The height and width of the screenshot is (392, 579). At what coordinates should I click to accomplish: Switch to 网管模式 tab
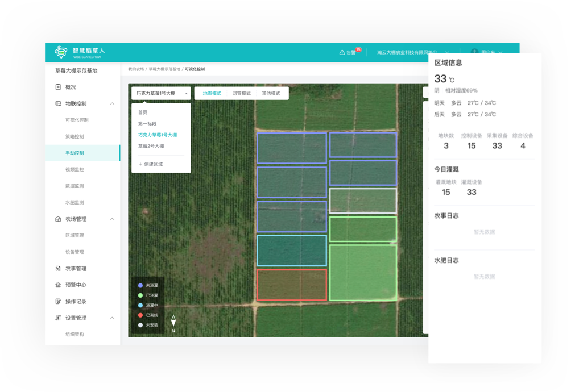pyautogui.click(x=241, y=93)
